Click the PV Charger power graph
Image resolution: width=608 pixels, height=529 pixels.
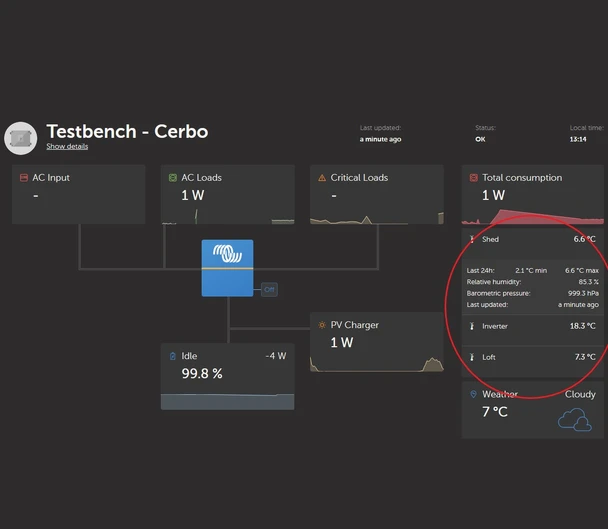point(377,364)
